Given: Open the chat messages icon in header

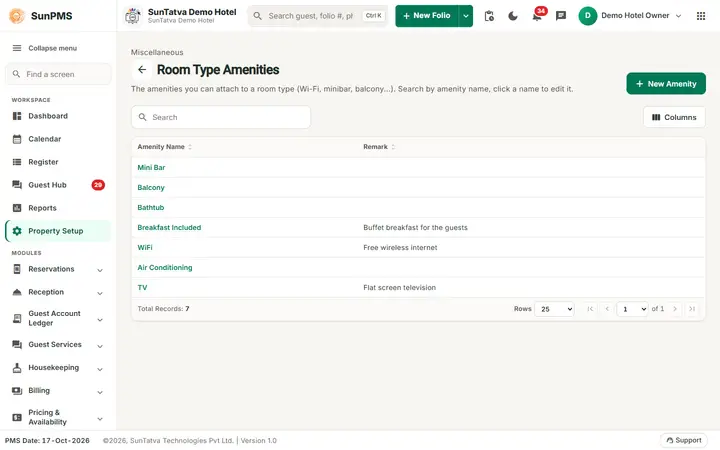Looking at the screenshot, I should 561,16.
